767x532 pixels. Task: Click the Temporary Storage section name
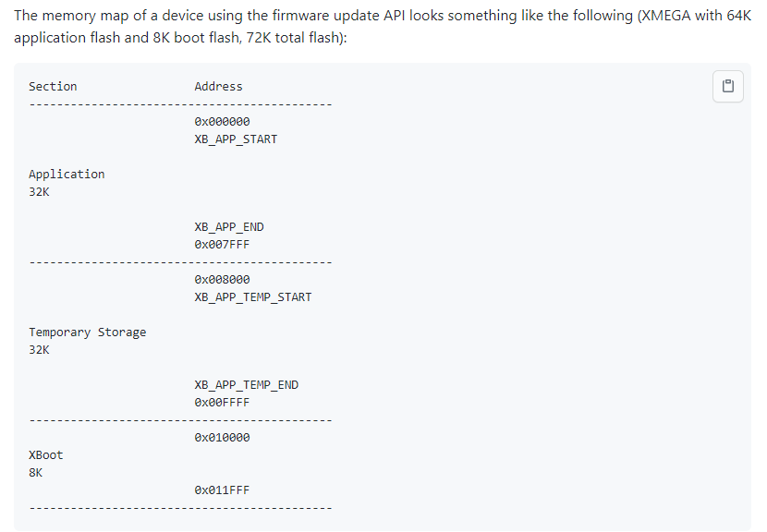coord(87,332)
